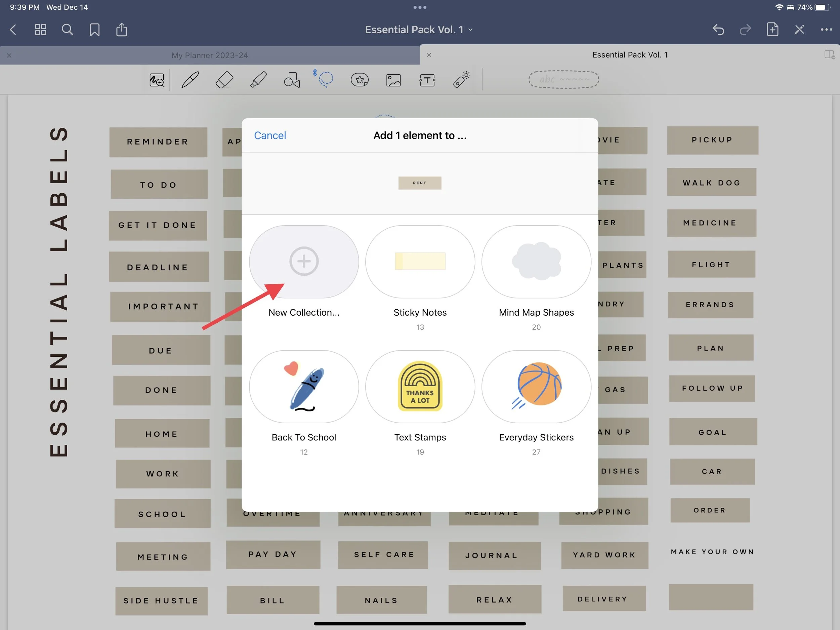Create a New Collection
The width and height of the screenshot is (840, 630).
304,262
